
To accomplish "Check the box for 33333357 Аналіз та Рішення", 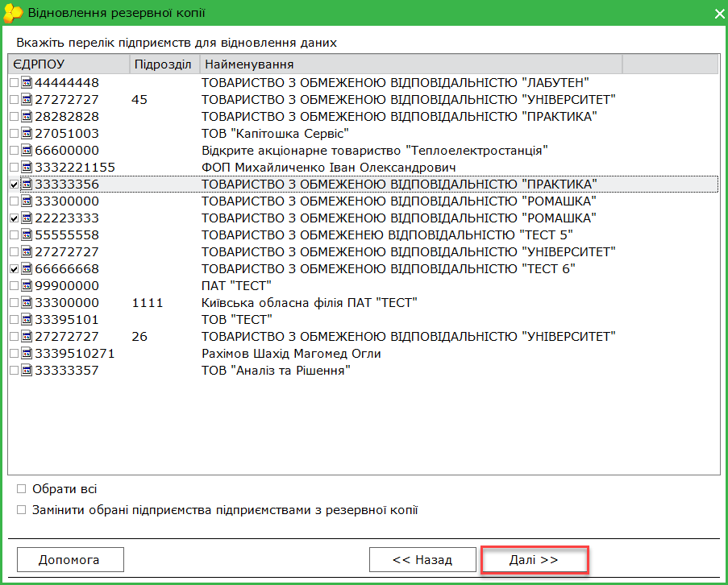I will (x=14, y=371).
